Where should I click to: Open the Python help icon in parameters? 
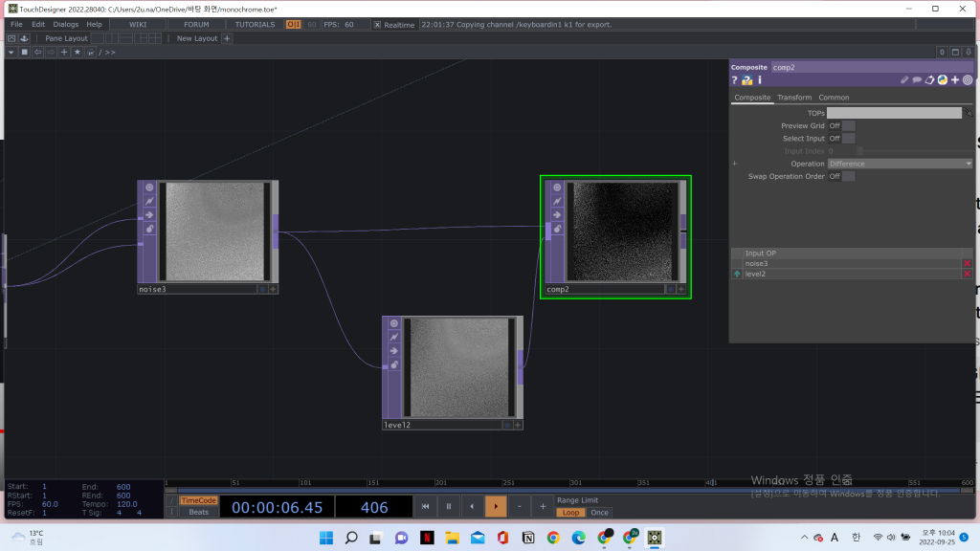pyautogui.click(x=746, y=80)
